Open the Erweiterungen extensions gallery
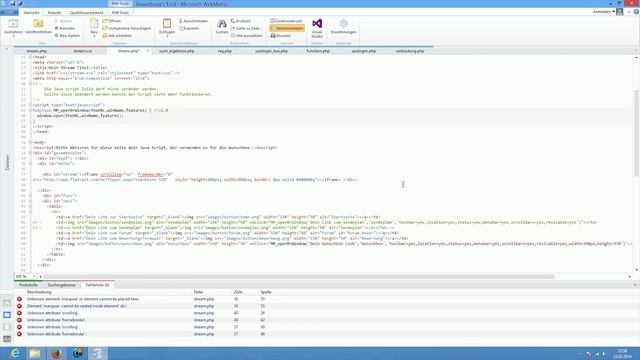This screenshot has height=360, width=640. click(344, 27)
